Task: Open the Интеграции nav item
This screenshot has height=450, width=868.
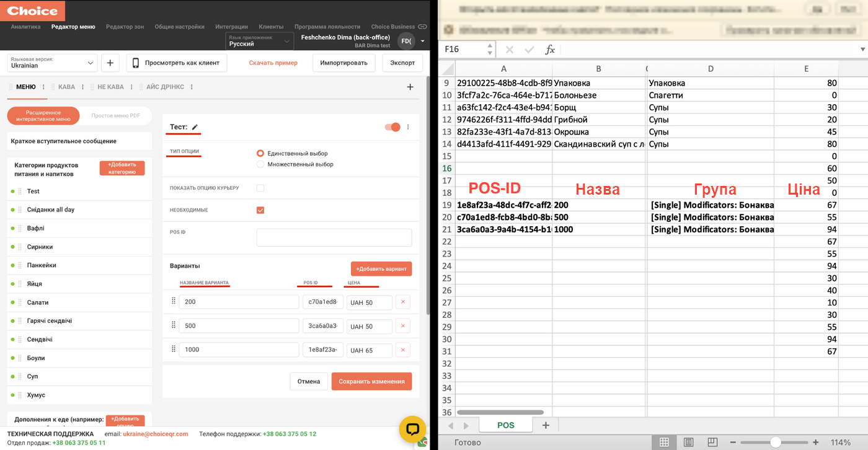Action: [x=231, y=27]
